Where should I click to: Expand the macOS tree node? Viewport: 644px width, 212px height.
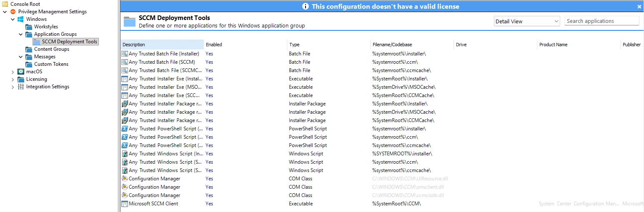[13, 72]
